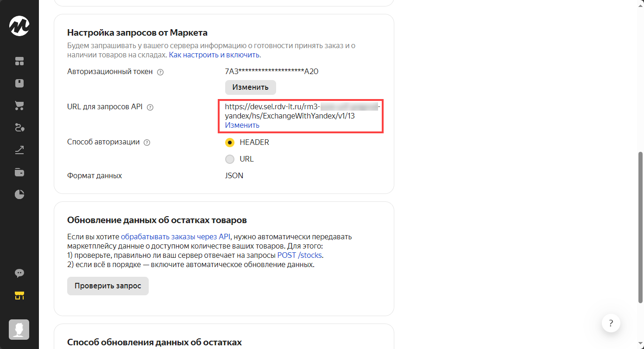The height and width of the screenshot is (349, 644).
Task: Click the Yandex Market logo
Action: click(x=19, y=26)
